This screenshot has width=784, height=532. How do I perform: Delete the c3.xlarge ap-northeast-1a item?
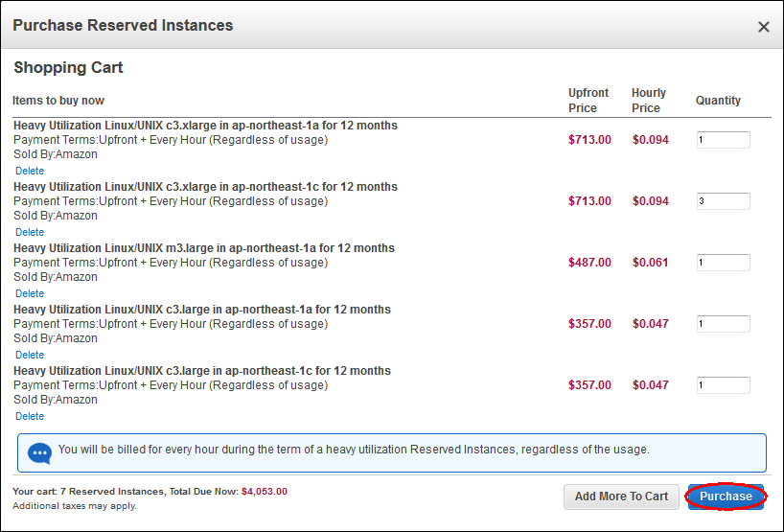click(30, 171)
